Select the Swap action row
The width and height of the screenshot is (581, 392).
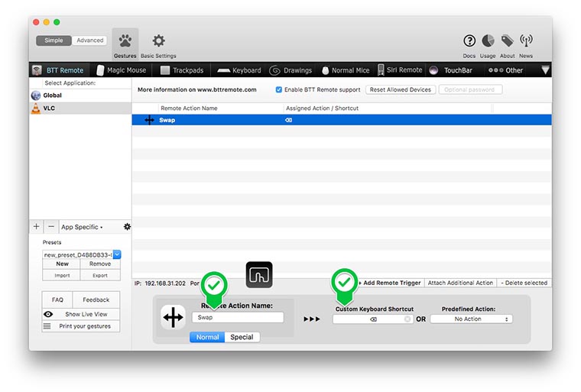342,120
